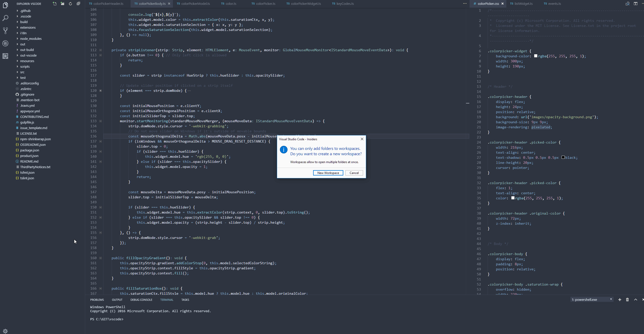
Task: Split the editor using the top-right icon
Action: coord(635,4)
